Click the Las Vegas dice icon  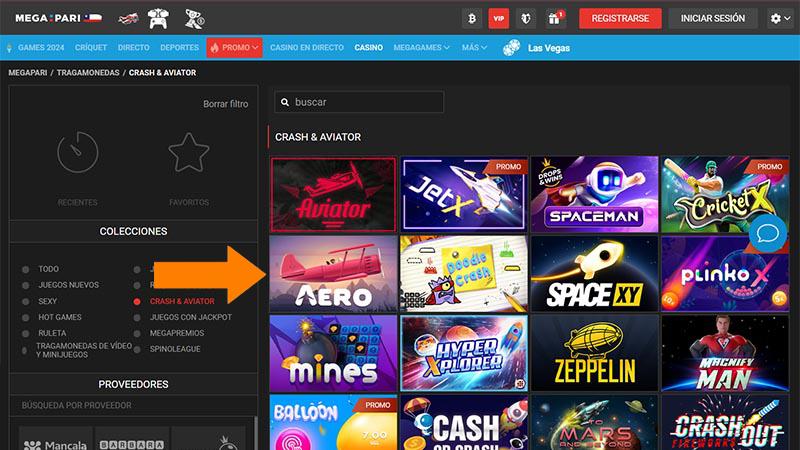tap(511, 48)
